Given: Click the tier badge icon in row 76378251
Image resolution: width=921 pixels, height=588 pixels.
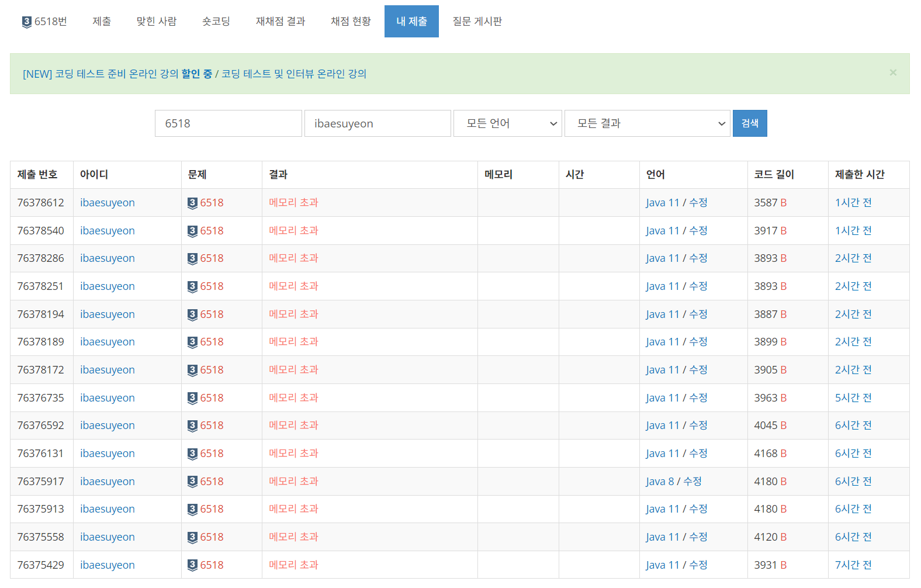Looking at the screenshot, I should point(192,286).
